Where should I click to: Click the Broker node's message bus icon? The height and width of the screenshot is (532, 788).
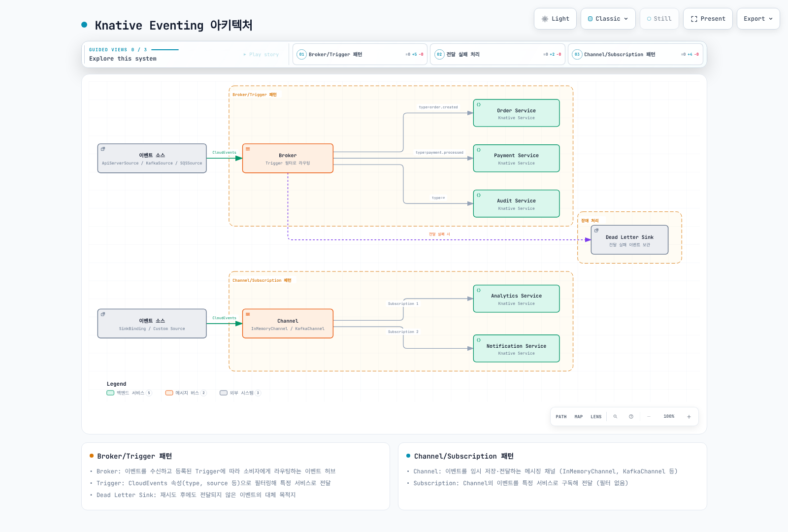248,149
